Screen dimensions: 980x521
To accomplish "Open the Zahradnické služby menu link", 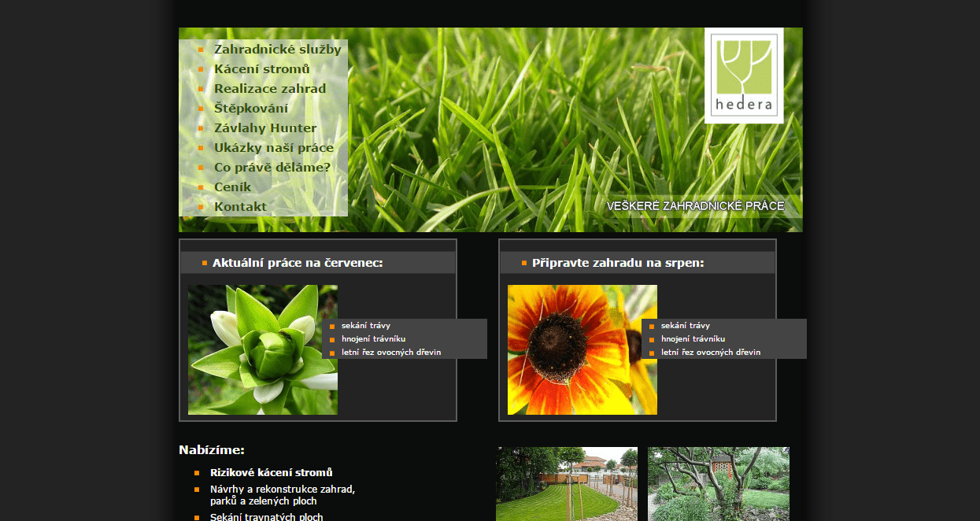I will click(x=277, y=50).
